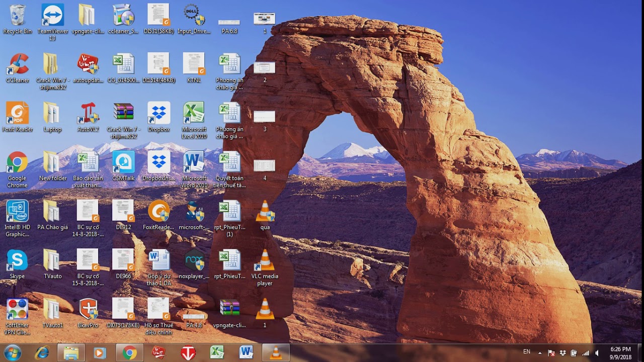Select the Quyết toán tiền thuế Excel file

[x=229, y=170]
